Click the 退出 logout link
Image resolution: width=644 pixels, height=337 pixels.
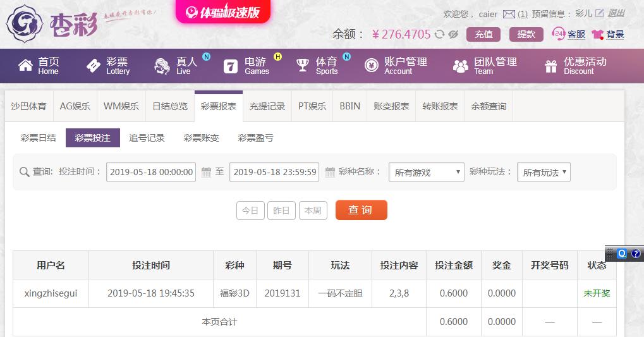616,13
